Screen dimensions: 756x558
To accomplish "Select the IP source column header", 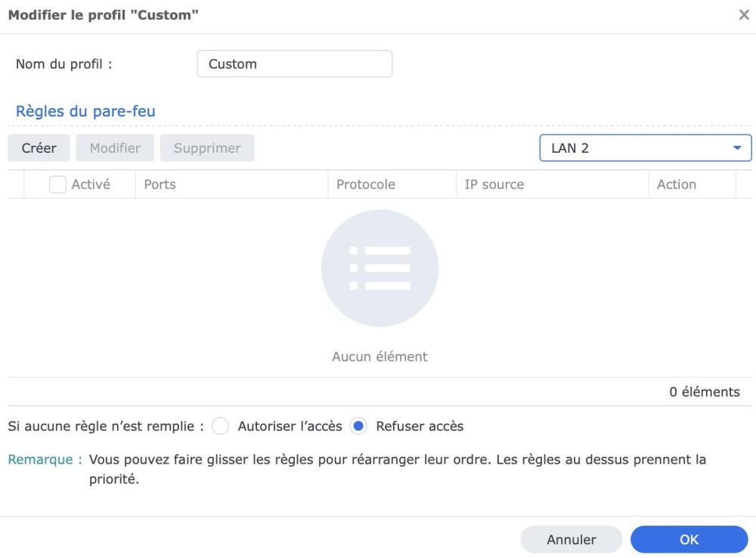I will (x=494, y=184).
